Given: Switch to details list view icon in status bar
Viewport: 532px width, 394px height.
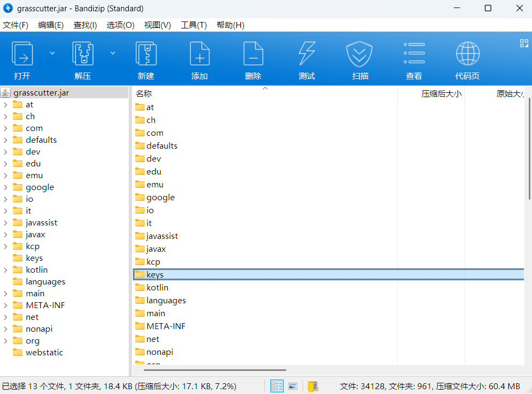Looking at the screenshot, I should click(277, 386).
